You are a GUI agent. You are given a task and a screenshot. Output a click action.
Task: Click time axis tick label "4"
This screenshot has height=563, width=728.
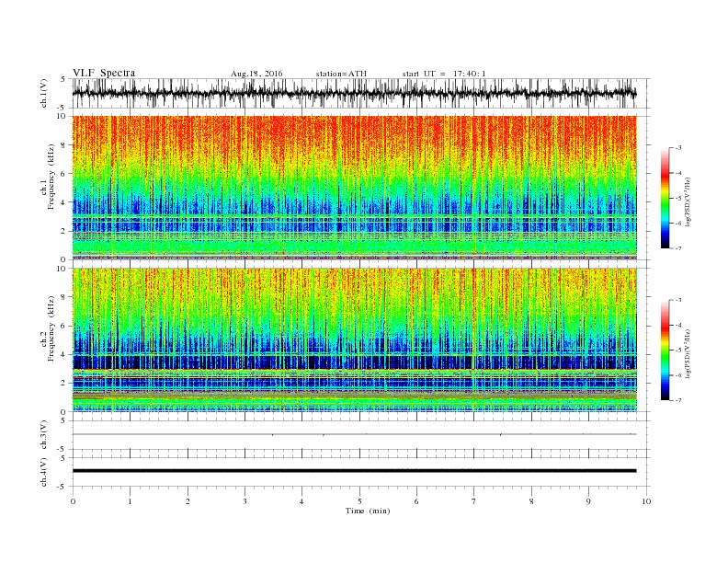click(302, 501)
